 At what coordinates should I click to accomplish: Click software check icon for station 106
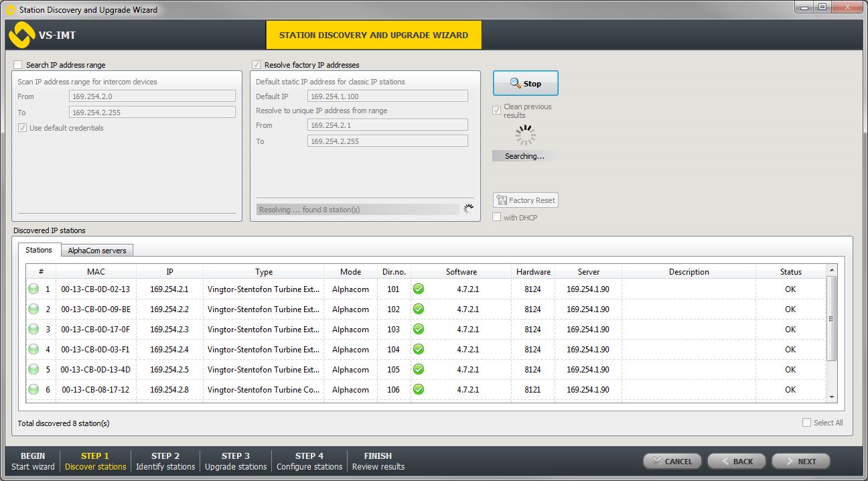click(x=419, y=390)
